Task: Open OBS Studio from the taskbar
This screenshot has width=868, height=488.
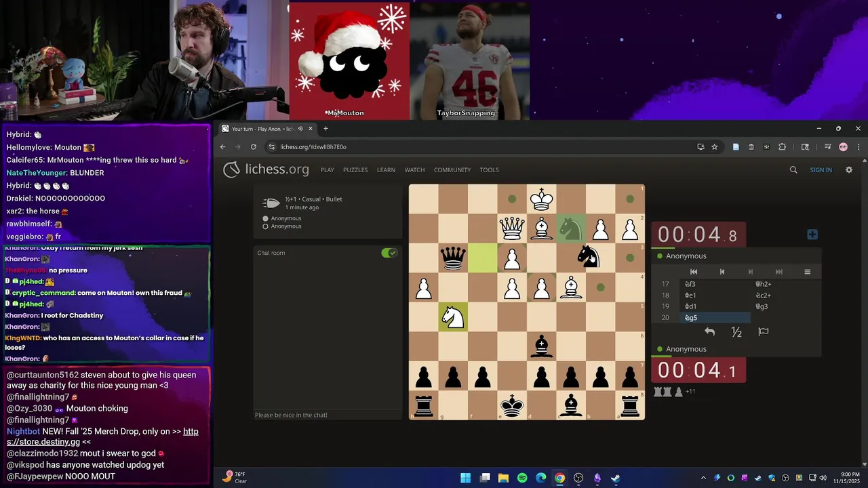Action: pos(578,478)
